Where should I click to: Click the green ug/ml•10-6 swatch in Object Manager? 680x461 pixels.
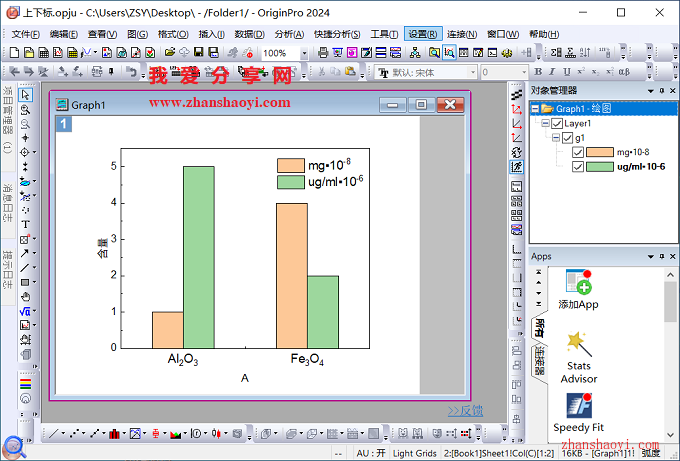(600, 167)
